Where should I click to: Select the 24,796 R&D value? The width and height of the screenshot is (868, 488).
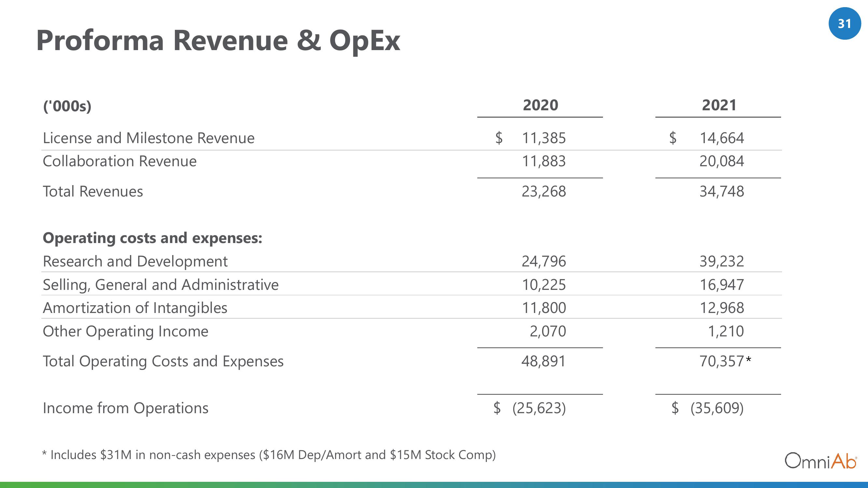tap(544, 261)
